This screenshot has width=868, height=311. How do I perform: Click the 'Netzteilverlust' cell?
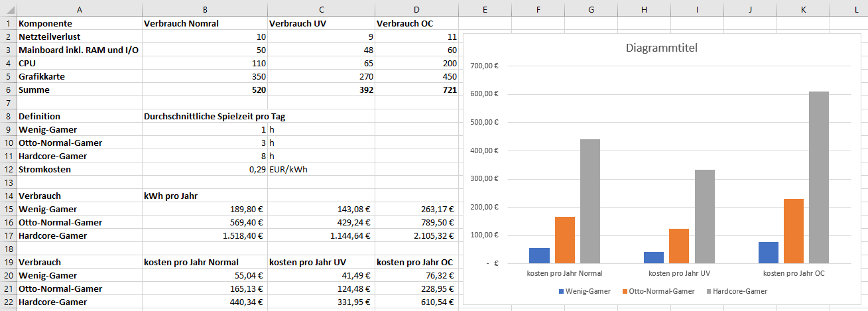[x=80, y=36]
